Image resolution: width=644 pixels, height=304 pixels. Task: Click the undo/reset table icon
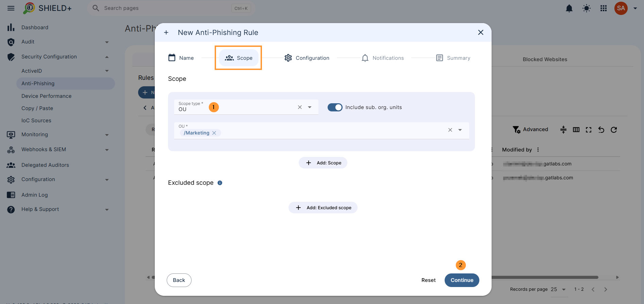point(601,129)
